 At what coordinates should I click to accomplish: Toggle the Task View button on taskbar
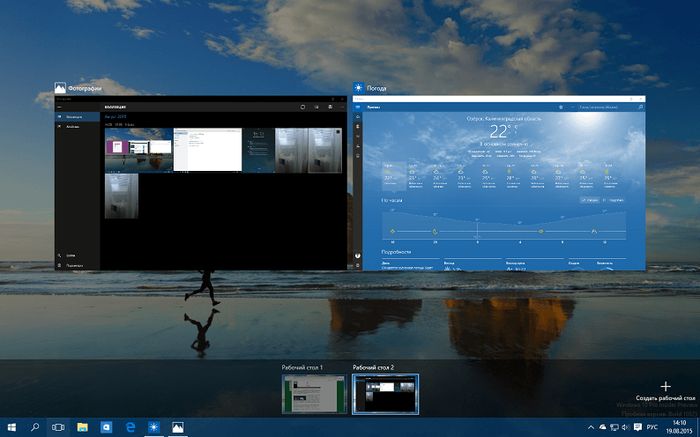(58, 427)
